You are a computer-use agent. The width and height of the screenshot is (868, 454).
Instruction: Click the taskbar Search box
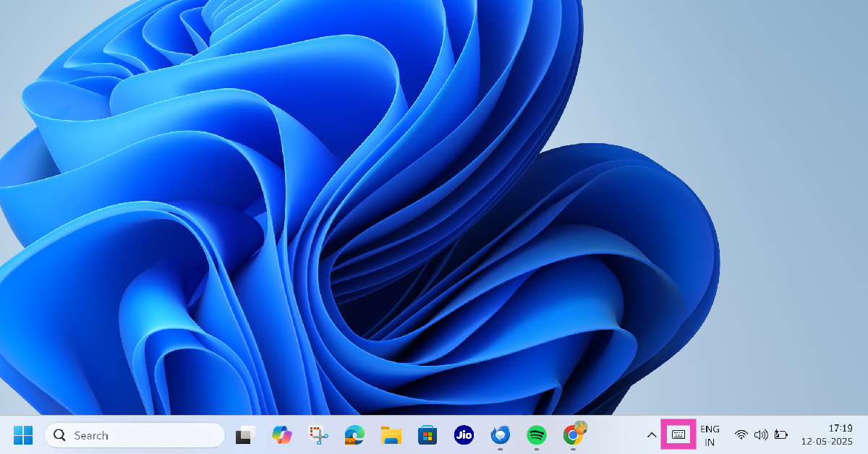tap(135, 435)
